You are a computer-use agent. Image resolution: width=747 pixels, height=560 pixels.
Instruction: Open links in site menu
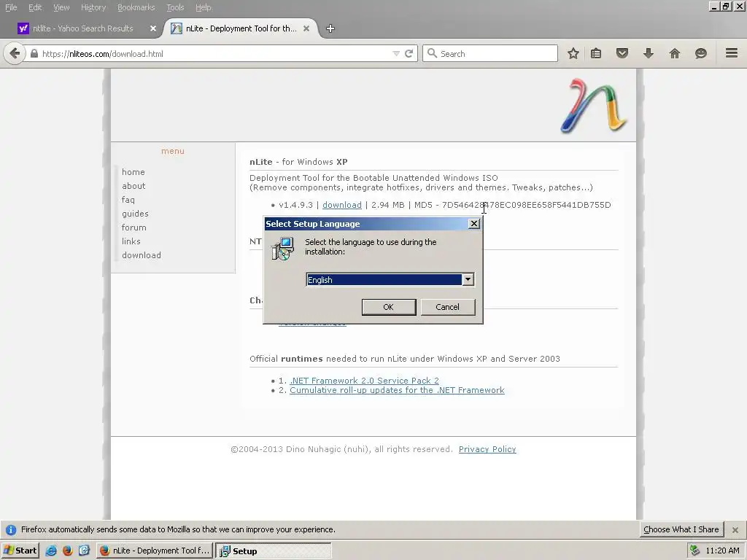(131, 241)
